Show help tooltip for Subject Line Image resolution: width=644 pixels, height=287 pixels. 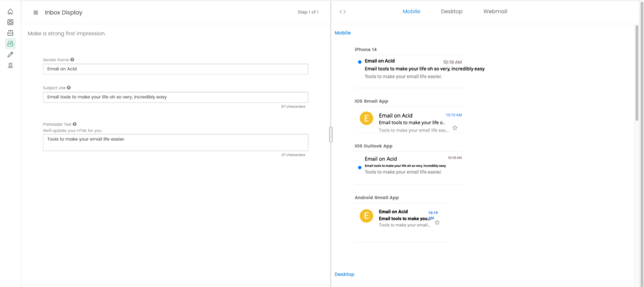coord(69,87)
